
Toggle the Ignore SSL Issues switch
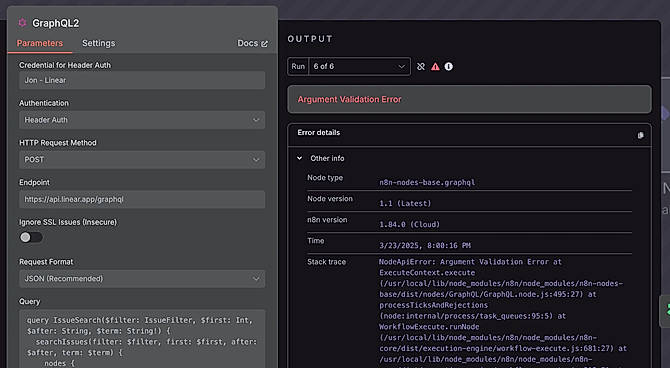coord(31,237)
